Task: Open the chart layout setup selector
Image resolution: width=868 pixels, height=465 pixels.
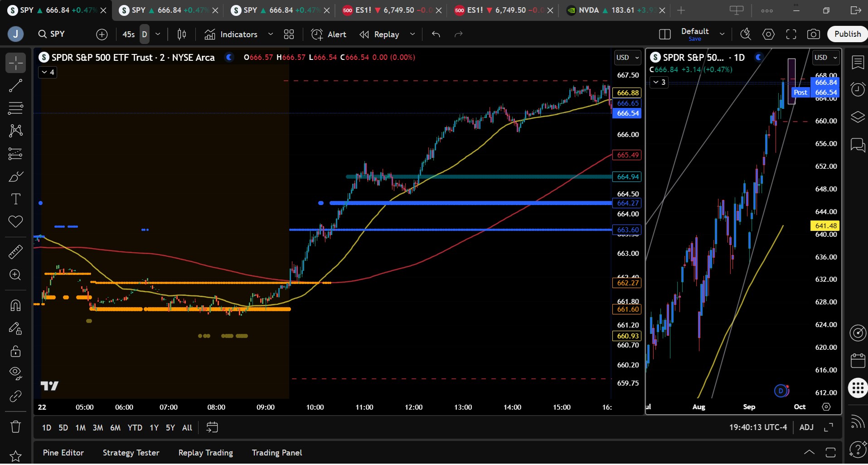Action: coord(665,34)
